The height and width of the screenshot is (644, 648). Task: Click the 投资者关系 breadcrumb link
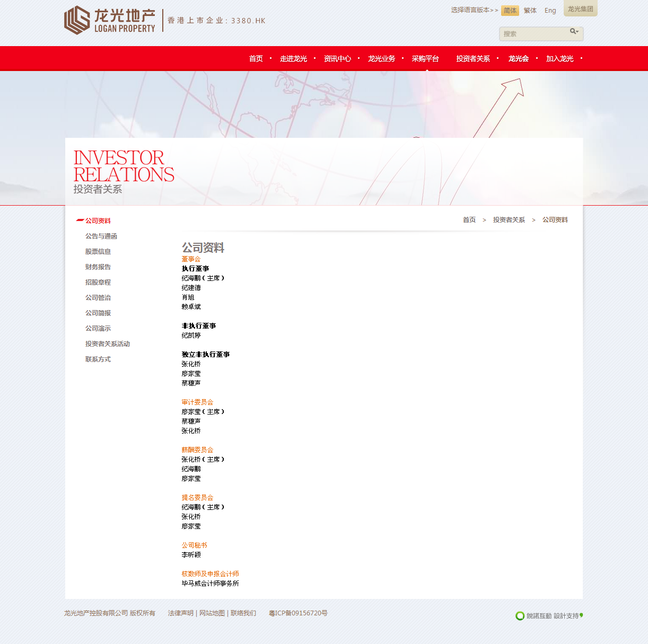click(x=509, y=220)
